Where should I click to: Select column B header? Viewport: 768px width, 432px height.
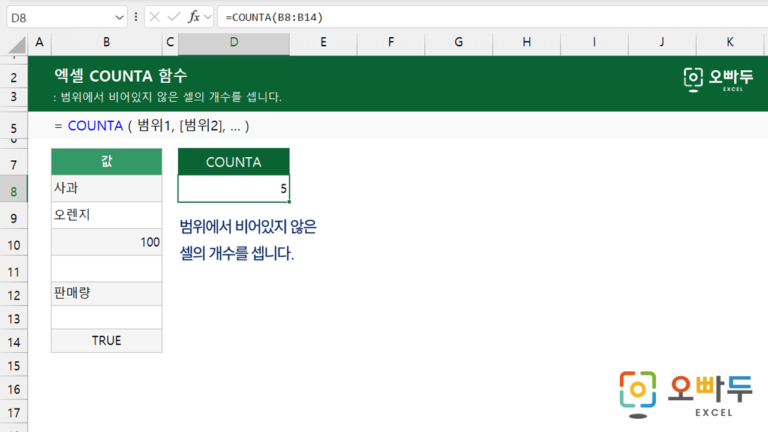click(x=106, y=43)
